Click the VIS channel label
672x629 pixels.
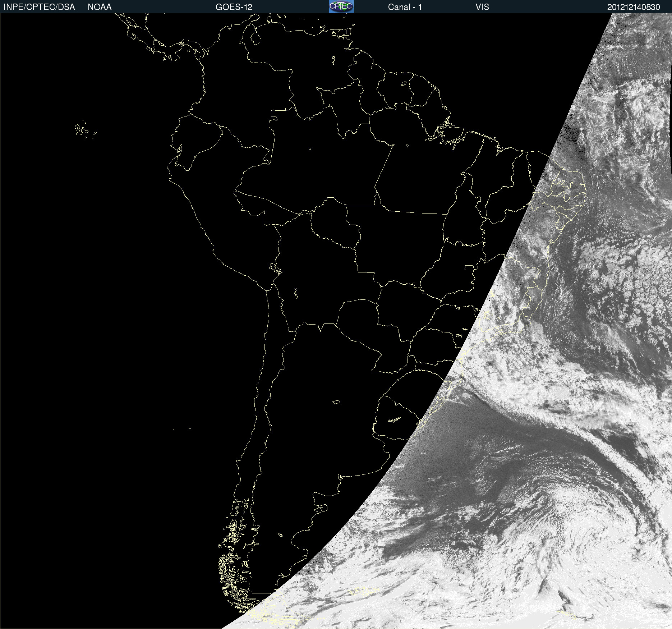(x=482, y=7)
